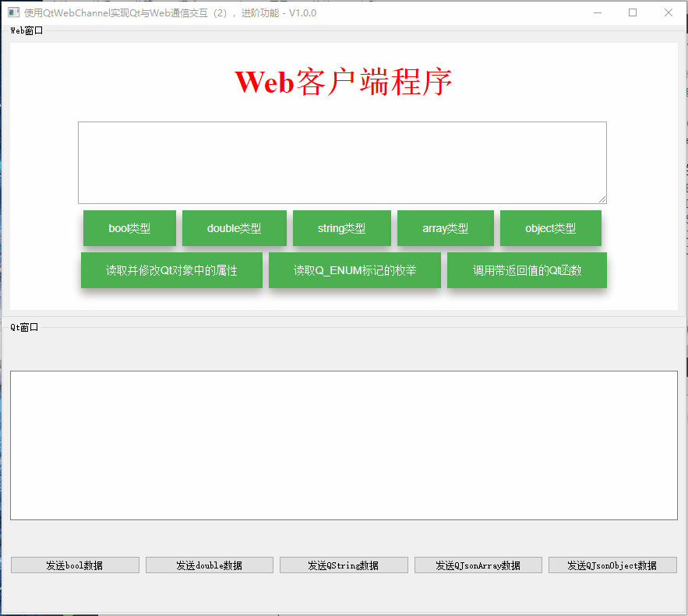Click the bool类型 button
This screenshot has height=616, width=688.
(129, 227)
